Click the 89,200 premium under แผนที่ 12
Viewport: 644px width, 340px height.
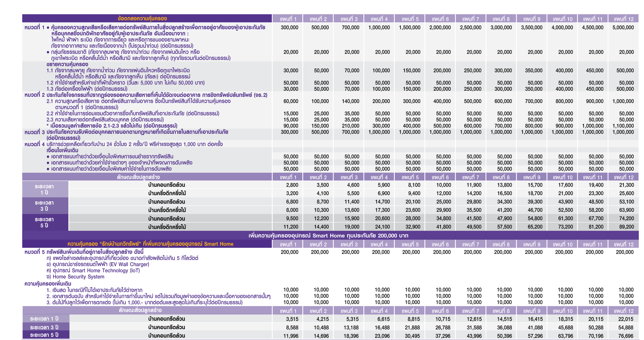(x=627, y=227)
